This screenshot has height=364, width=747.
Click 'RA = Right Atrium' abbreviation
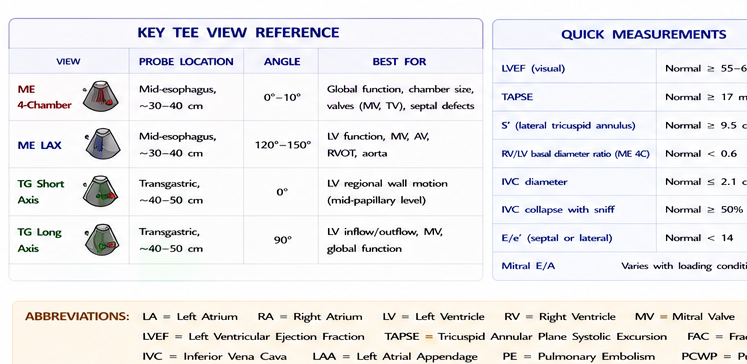pyautogui.click(x=310, y=317)
